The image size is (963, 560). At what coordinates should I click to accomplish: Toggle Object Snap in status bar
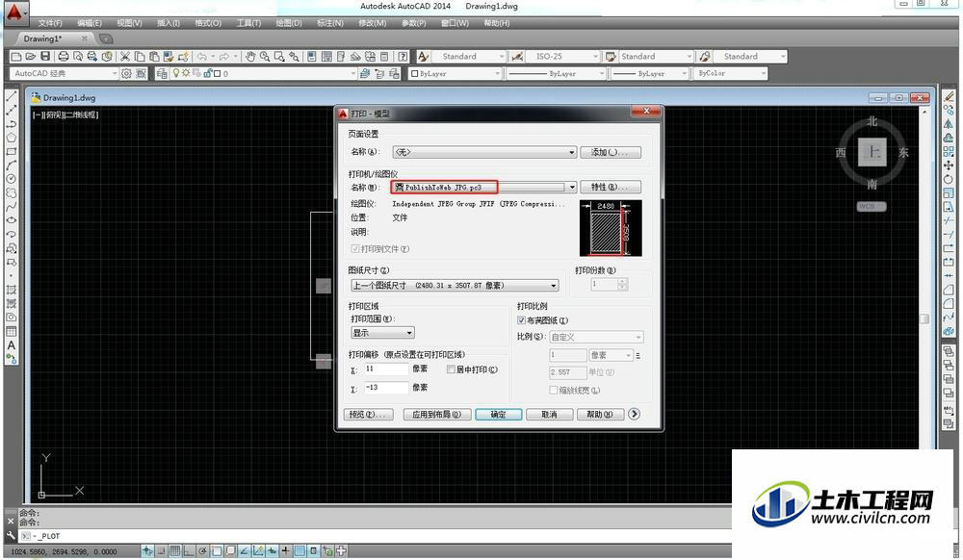(x=217, y=550)
